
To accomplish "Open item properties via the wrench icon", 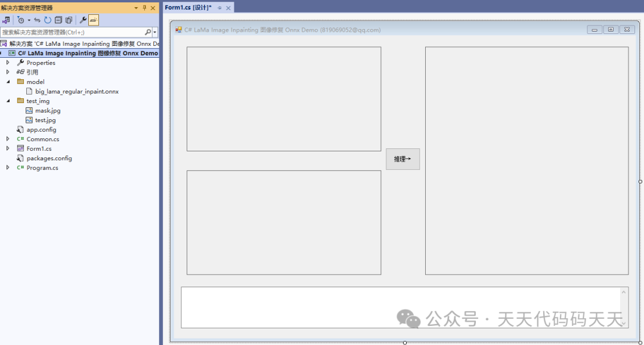I will [x=83, y=20].
